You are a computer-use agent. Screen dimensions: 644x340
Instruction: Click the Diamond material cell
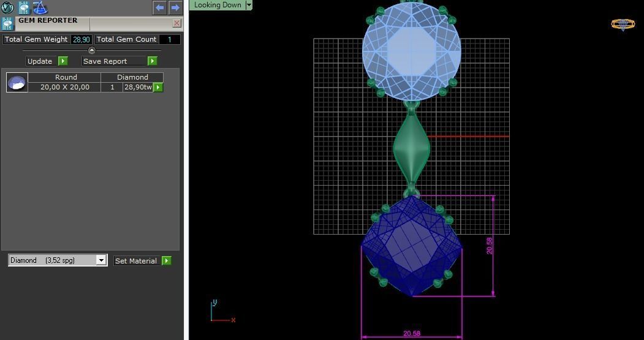(x=132, y=77)
